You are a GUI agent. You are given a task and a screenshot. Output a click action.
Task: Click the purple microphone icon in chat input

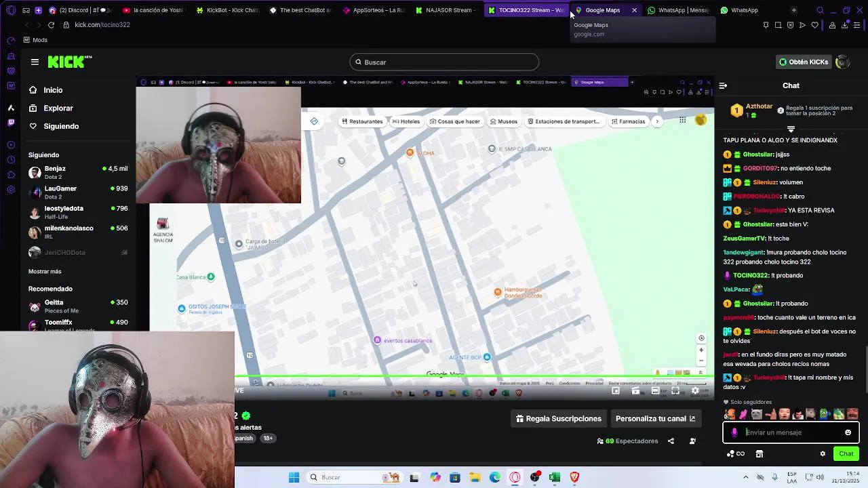point(734,432)
